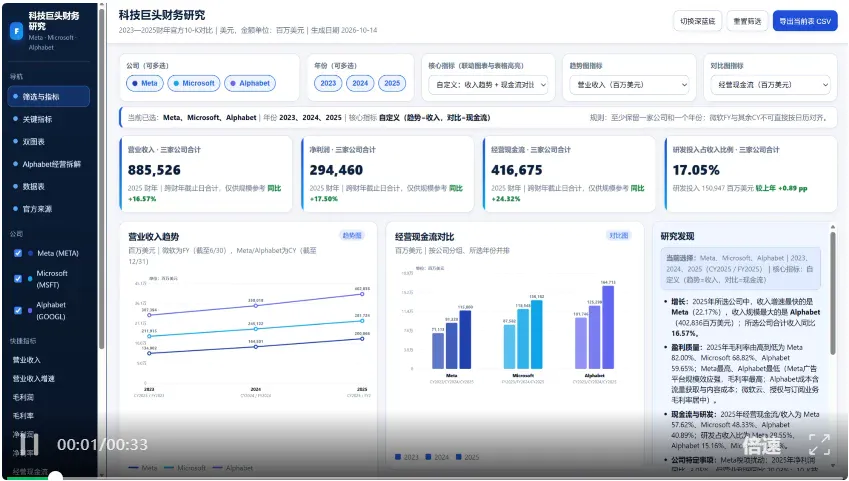Click the 重置筛选 button
Screen dimensions: 849x481
click(747, 21)
